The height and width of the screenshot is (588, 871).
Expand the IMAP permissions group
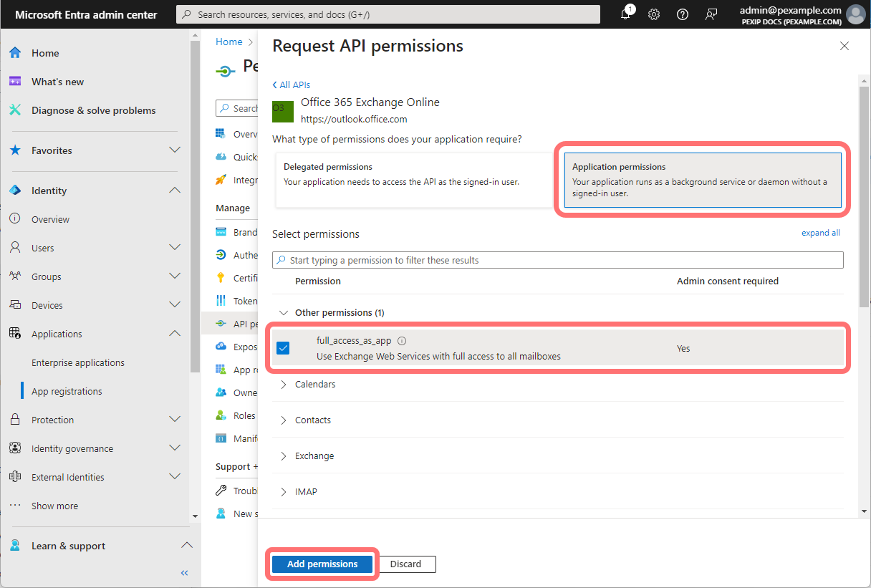[301, 491]
